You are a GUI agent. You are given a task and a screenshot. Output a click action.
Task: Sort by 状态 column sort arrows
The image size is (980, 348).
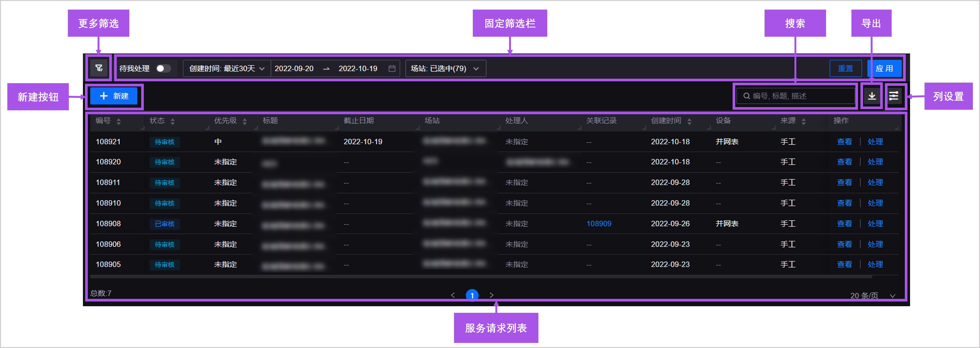pos(173,121)
